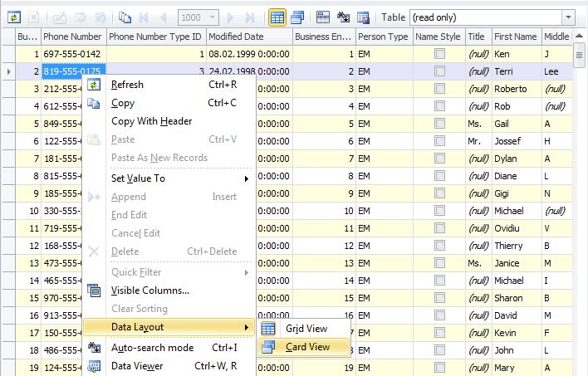588x376 pixels.
Task: Open the Table (read only) dropdown
Action: coord(568,17)
